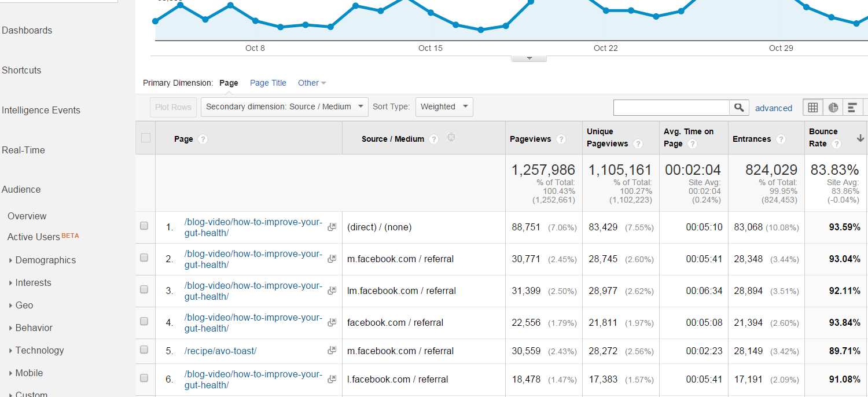This screenshot has width=868, height=397.
Task: Remove Source / Medium secondary dimension icon
Action: click(x=451, y=137)
